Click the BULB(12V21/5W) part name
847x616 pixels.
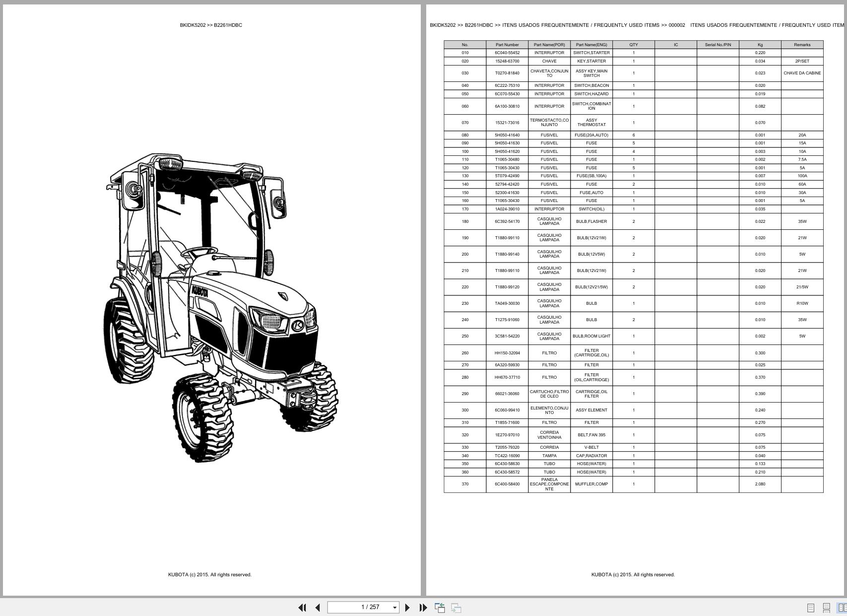591,287
